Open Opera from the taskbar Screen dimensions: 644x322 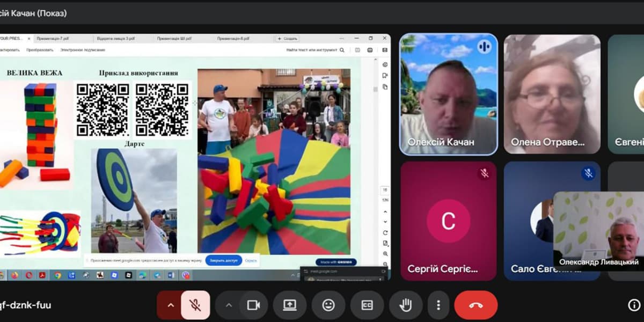click(28, 275)
